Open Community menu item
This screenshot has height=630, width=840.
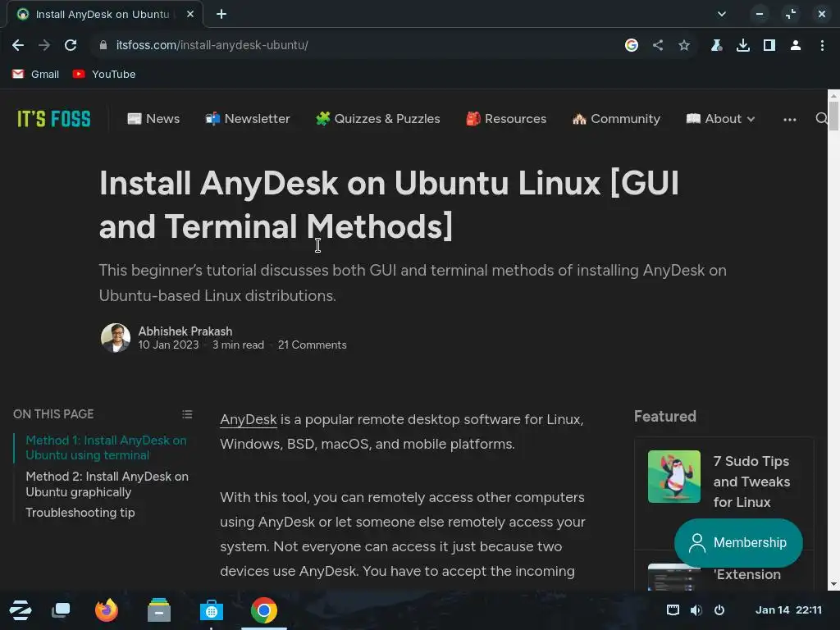coord(616,119)
